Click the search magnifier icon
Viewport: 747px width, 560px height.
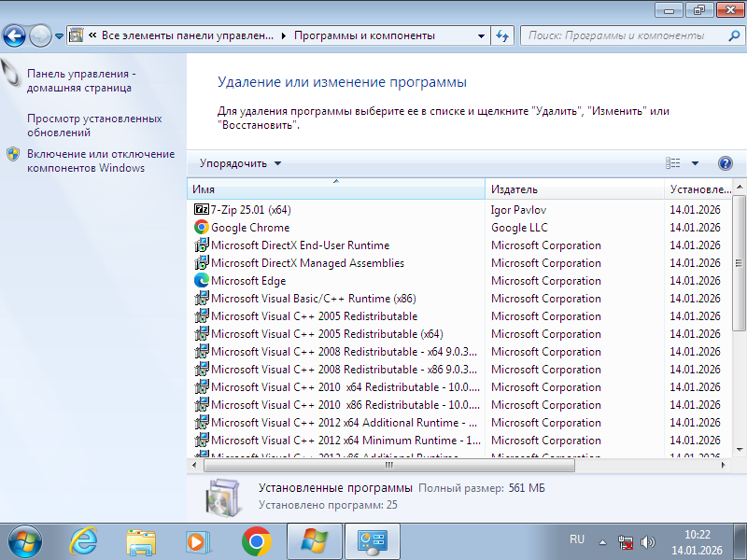pos(734,35)
